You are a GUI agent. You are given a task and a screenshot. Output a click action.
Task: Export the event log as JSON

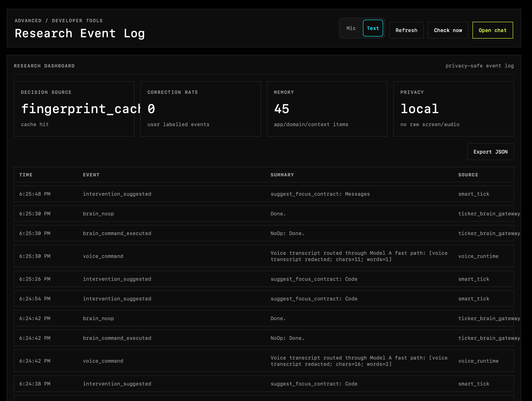[490, 152]
